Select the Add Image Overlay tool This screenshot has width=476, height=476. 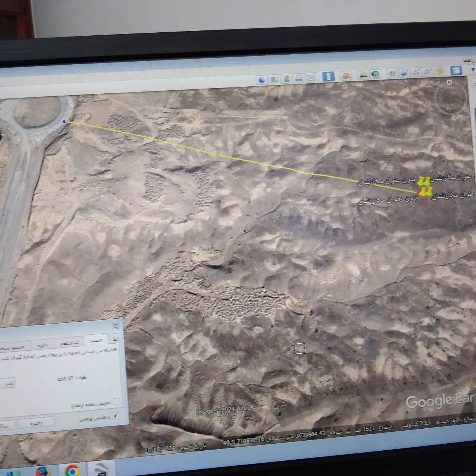click(x=404, y=73)
